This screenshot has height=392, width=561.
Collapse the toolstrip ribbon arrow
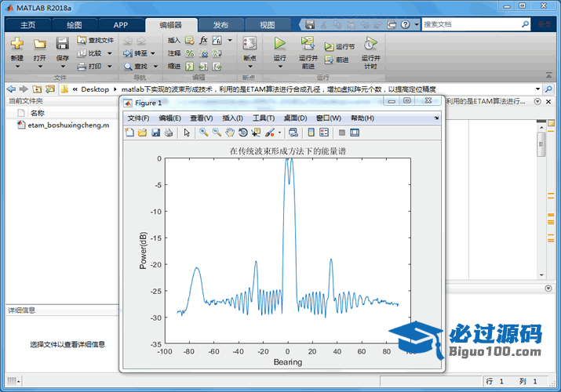pos(548,75)
